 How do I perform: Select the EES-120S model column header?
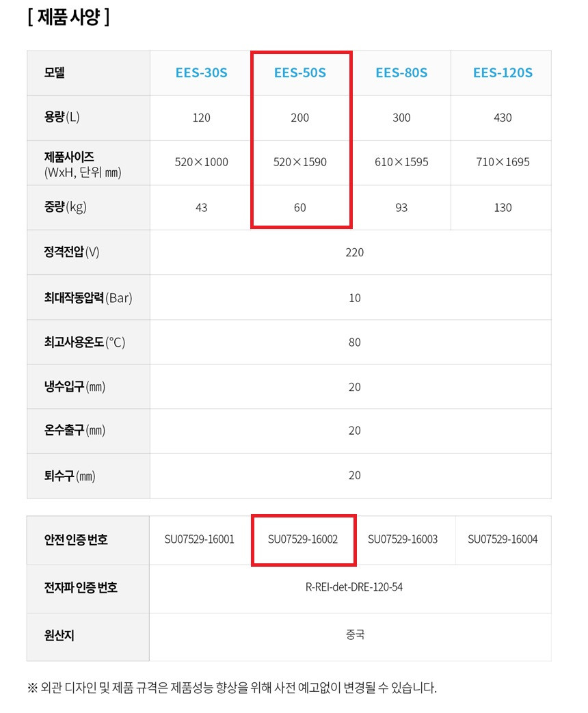pyautogui.click(x=503, y=72)
